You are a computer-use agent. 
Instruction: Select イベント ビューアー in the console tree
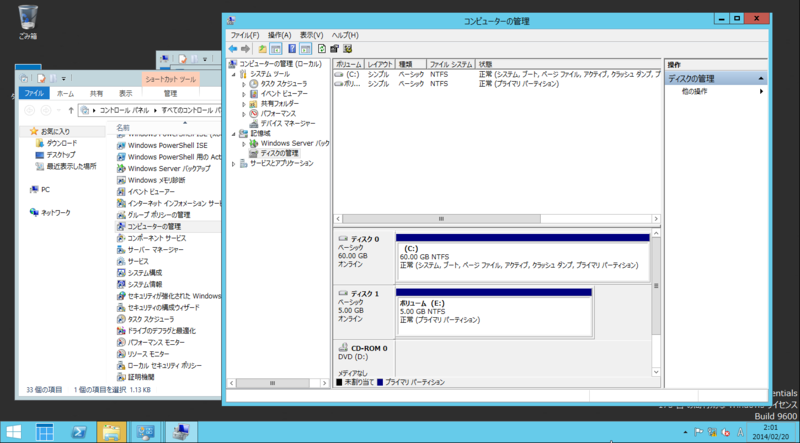tap(284, 94)
